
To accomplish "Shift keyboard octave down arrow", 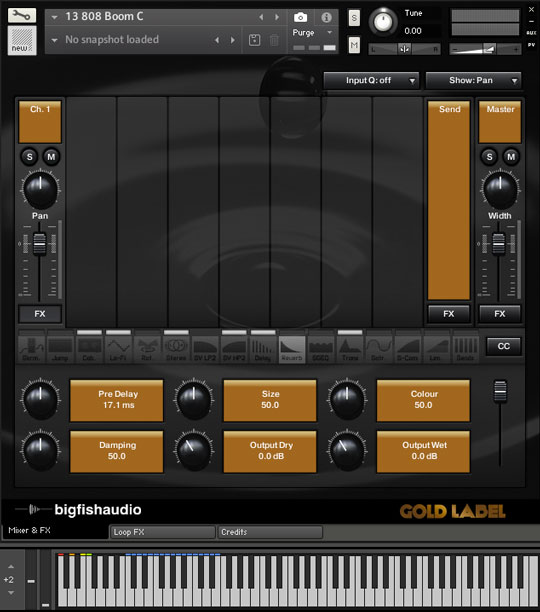I will pos(11,593).
